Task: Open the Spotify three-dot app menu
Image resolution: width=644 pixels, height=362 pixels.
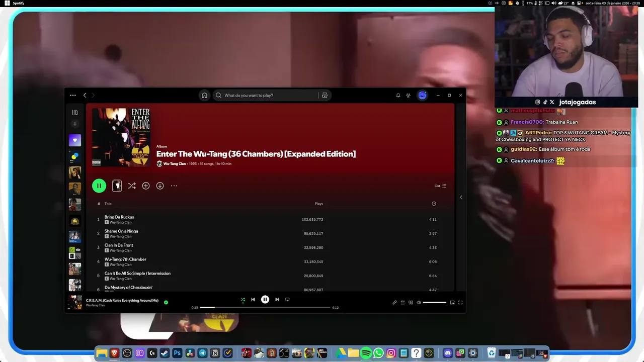Action: [73, 95]
